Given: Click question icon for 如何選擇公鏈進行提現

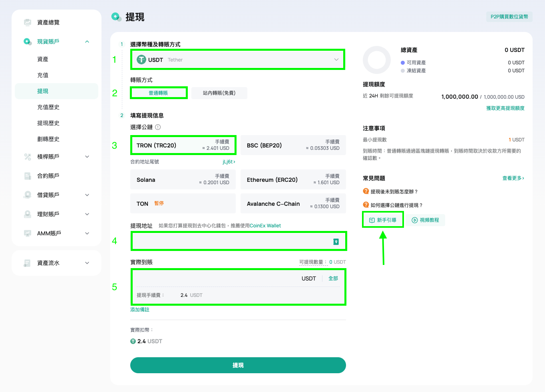Looking at the screenshot, I should (x=366, y=205).
